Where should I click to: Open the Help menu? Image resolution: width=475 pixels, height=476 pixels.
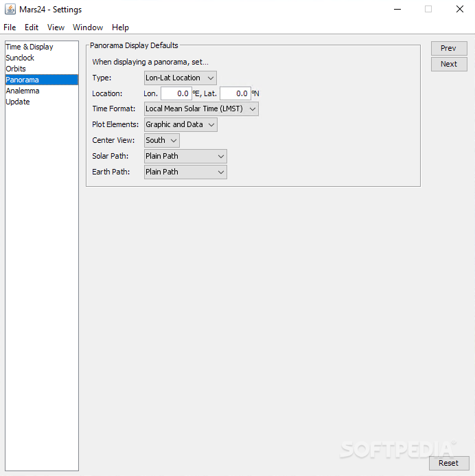[120, 27]
